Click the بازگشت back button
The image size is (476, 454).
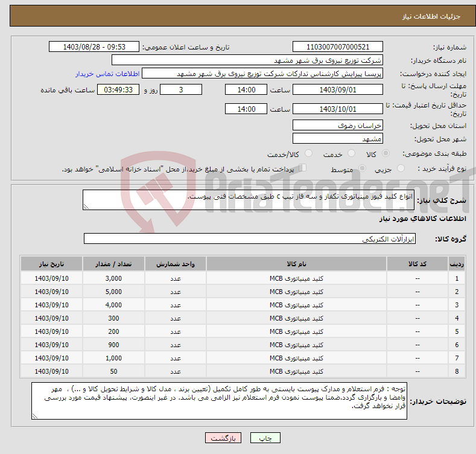coord(223,438)
